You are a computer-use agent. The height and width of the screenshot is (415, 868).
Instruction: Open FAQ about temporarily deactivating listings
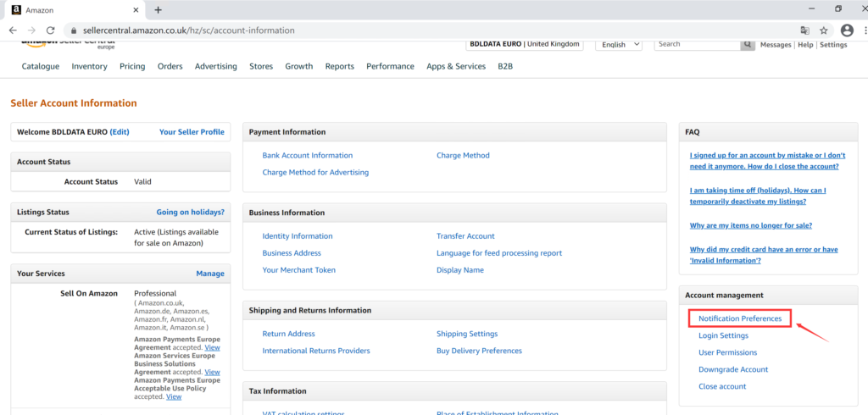758,196
